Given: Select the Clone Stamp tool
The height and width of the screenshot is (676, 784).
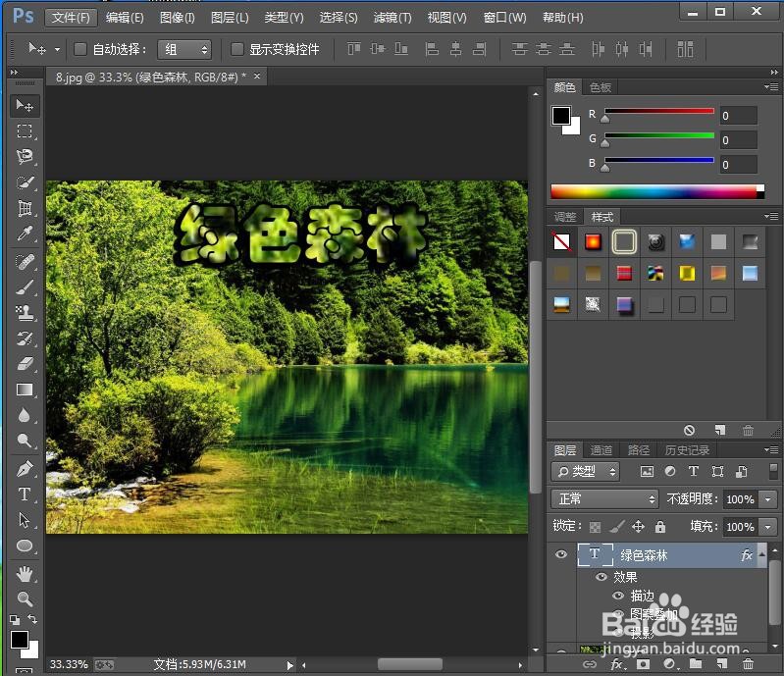Looking at the screenshot, I should point(24,313).
